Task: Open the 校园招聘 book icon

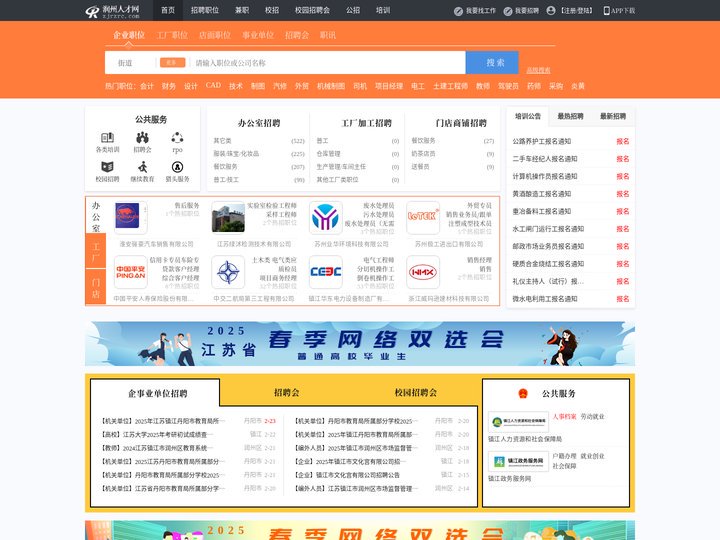Action: point(107,167)
